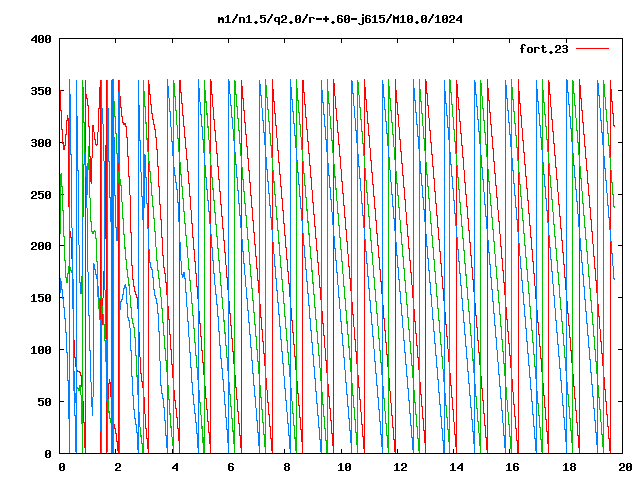Click the fort.23 legend label
This screenshot has width=640, height=480.
[x=544, y=49]
